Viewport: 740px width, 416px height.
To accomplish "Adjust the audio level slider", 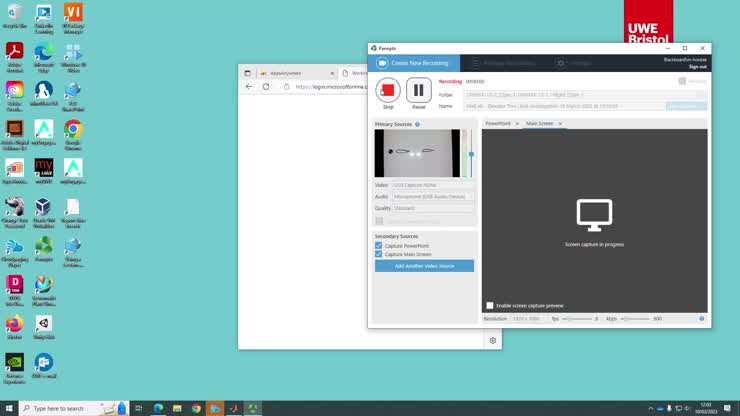I will coord(471,154).
